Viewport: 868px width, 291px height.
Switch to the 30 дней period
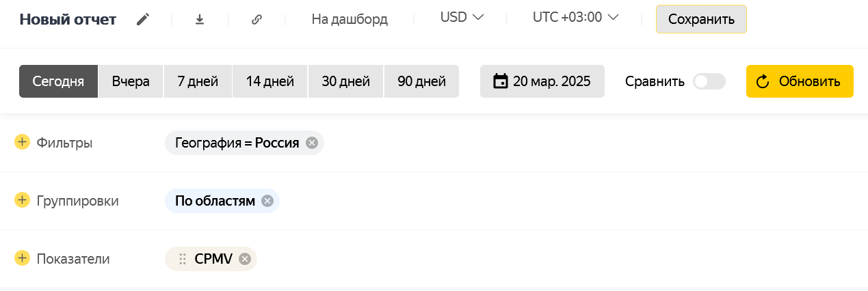click(346, 82)
